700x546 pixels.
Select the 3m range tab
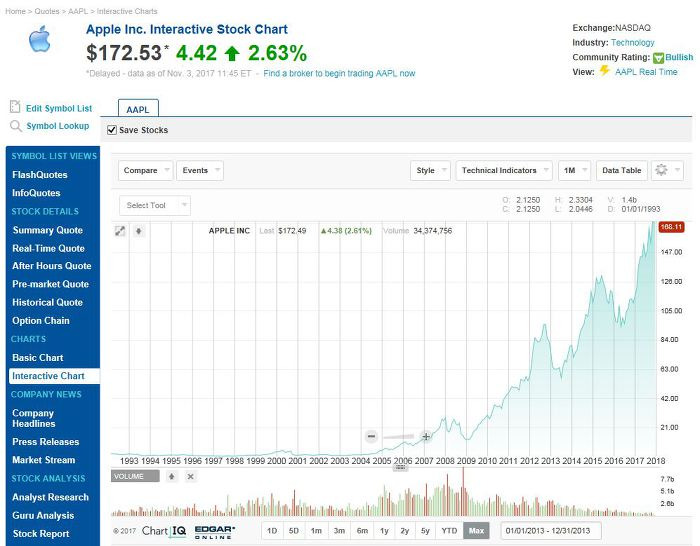[x=339, y=531]
